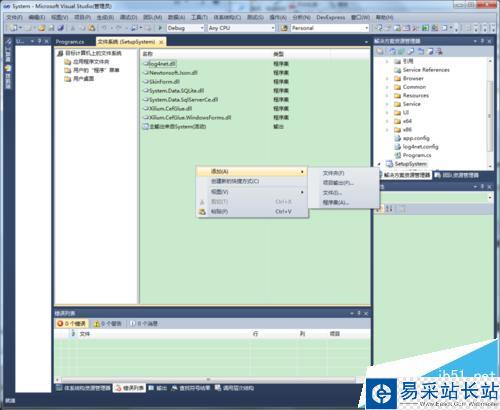Click the target machine file system icon
Viewport: 500px width, 410px height.
tap(60, 53)
